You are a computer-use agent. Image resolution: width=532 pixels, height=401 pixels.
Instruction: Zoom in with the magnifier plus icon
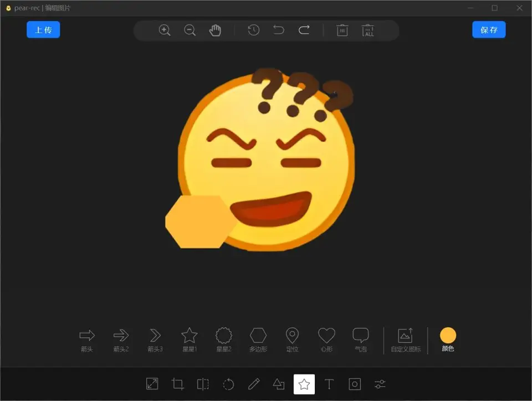point(165,30)
